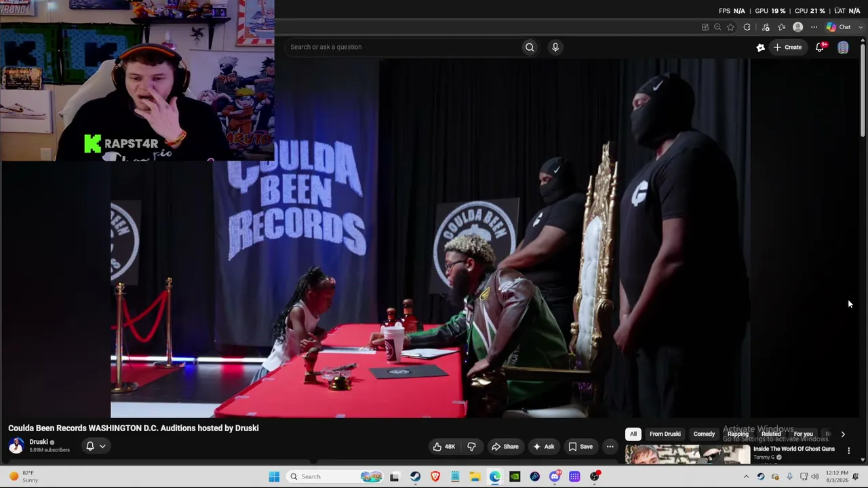
Task: Click the Ask button under video
Action: pos(544,447)
